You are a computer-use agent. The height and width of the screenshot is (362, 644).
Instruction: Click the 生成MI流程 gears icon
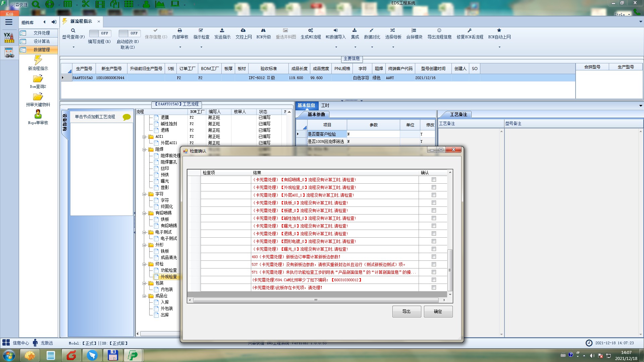[311, 31]
